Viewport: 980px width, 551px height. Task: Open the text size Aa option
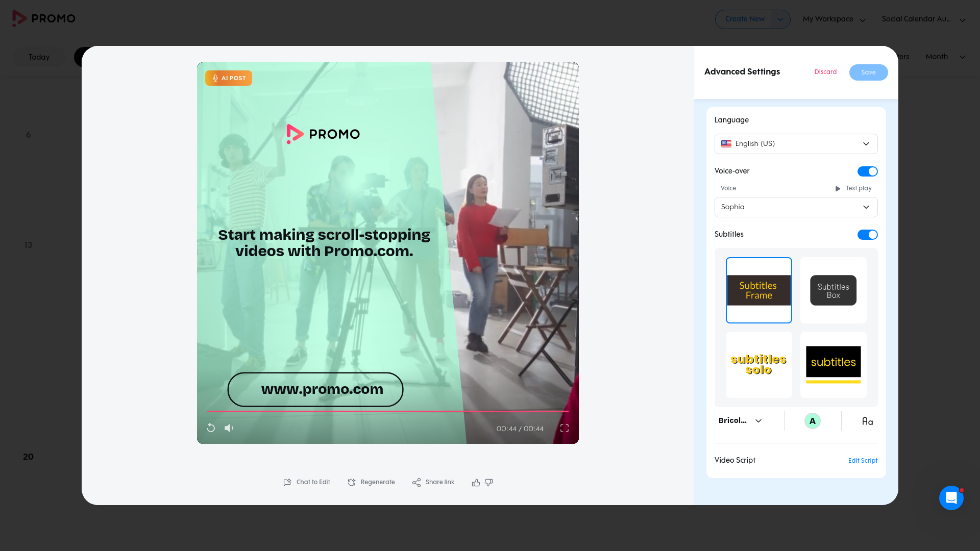867,421
